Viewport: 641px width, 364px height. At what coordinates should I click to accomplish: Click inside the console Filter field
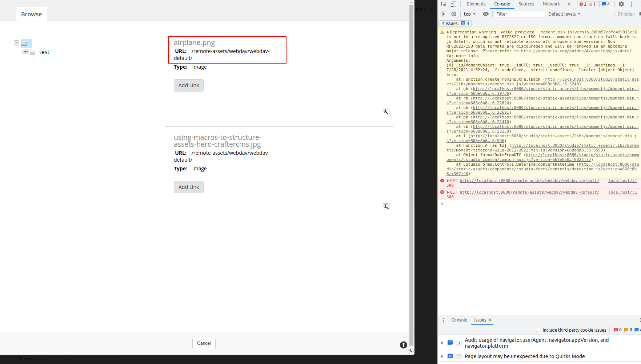coord(519,14)
